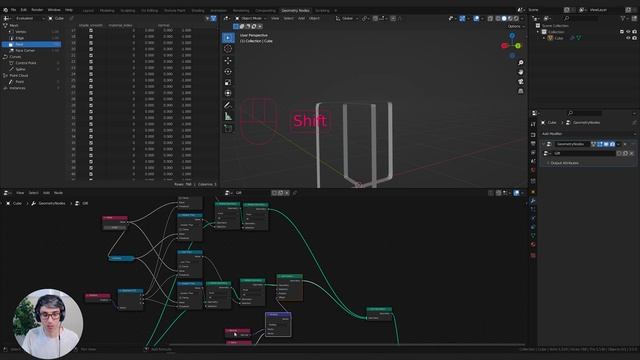
Task: Open the File menu
Action: (13, 10)
